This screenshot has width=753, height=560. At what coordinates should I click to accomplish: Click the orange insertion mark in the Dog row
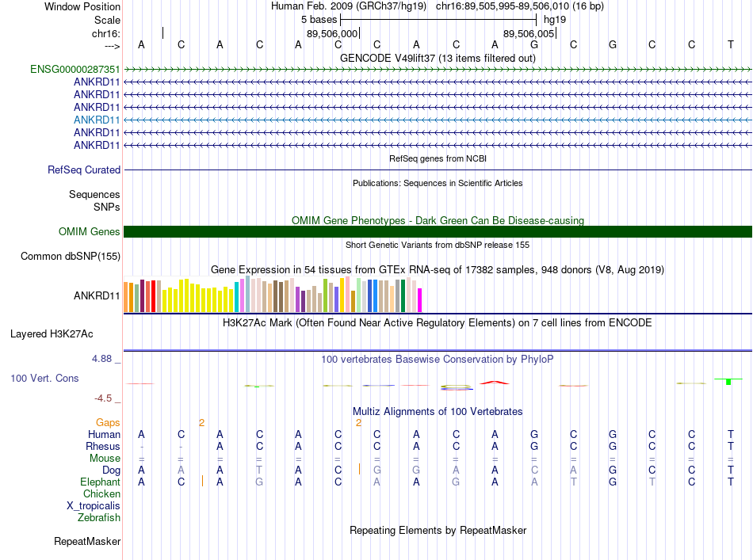359,469
